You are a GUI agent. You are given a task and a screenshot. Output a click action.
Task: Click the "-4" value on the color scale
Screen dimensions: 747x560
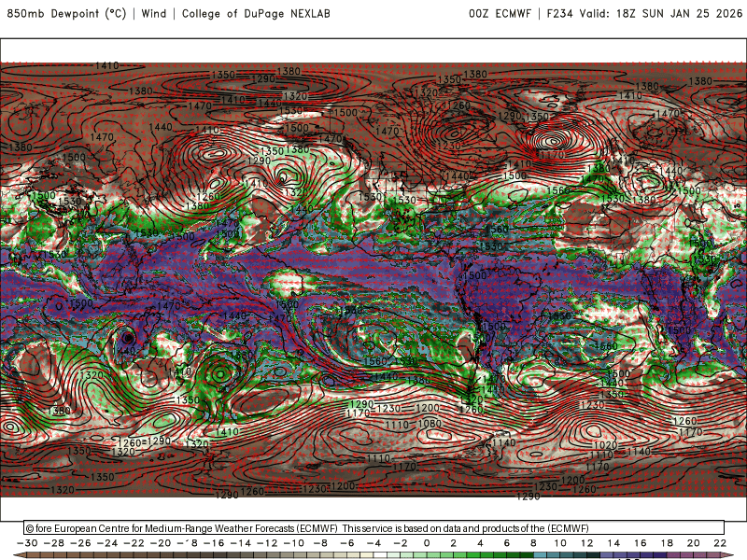tap(374, 543)
